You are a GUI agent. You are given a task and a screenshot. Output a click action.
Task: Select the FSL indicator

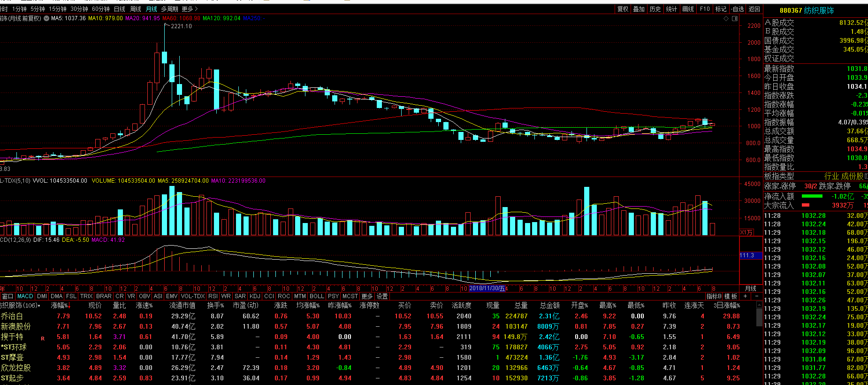71,296
